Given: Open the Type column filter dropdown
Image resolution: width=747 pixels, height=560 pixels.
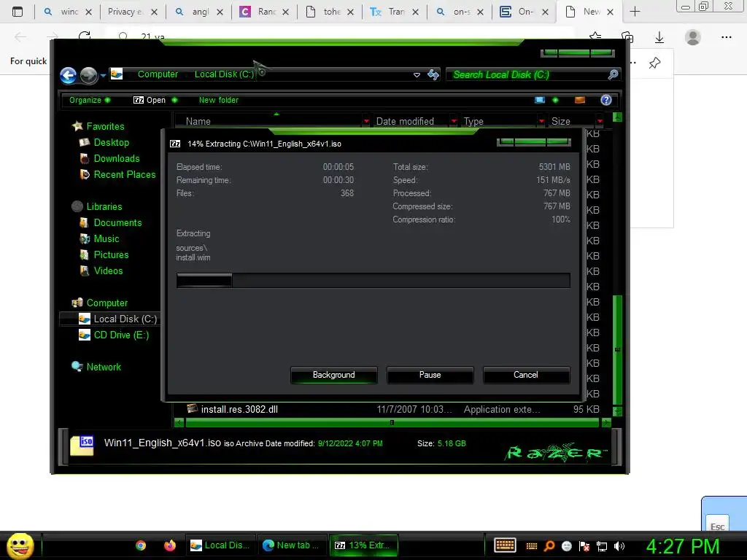Looking at the screenshot, I should click(x=541, y=122).
